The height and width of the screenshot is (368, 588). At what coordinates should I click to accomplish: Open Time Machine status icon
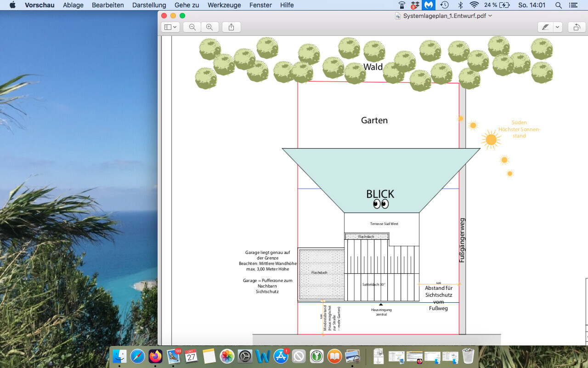444,5
